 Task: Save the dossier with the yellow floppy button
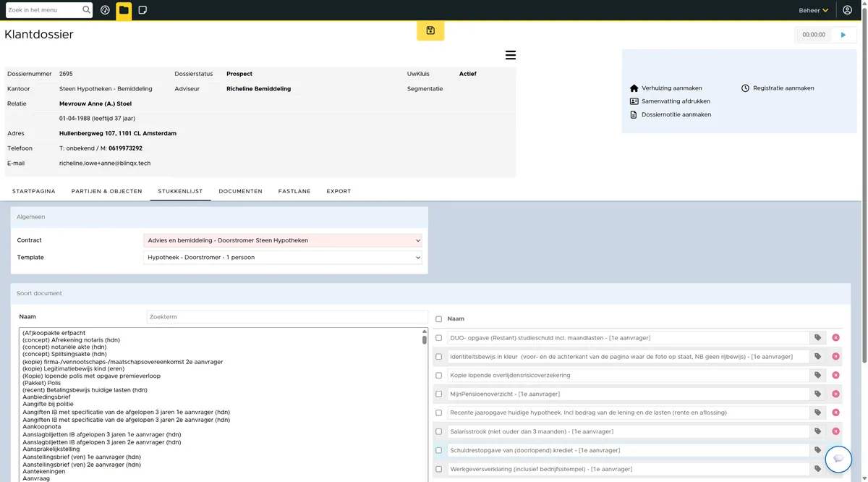(x=430, y=30)
